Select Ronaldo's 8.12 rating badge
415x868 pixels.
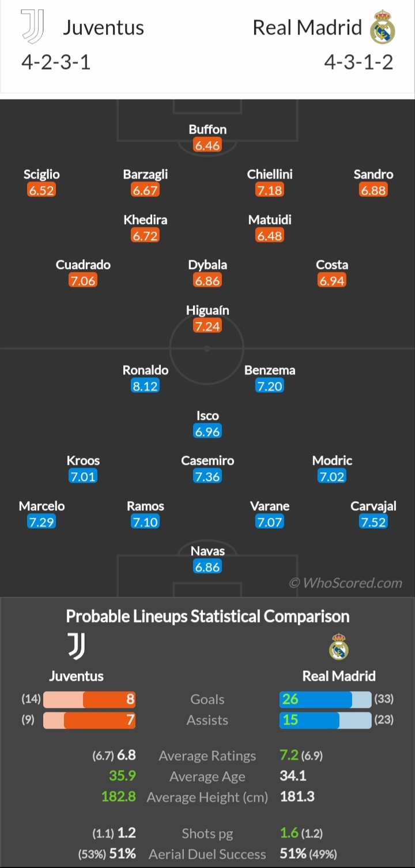(145, 386)
